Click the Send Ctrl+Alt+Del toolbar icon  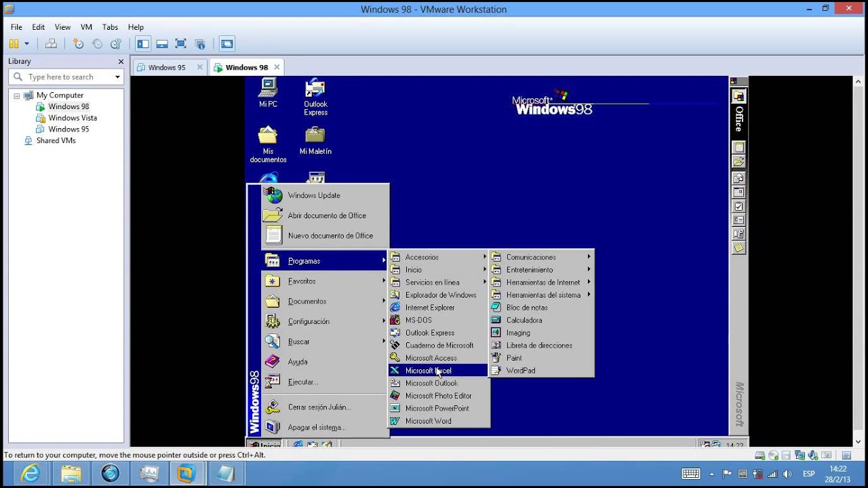click(x=51, y=44)
